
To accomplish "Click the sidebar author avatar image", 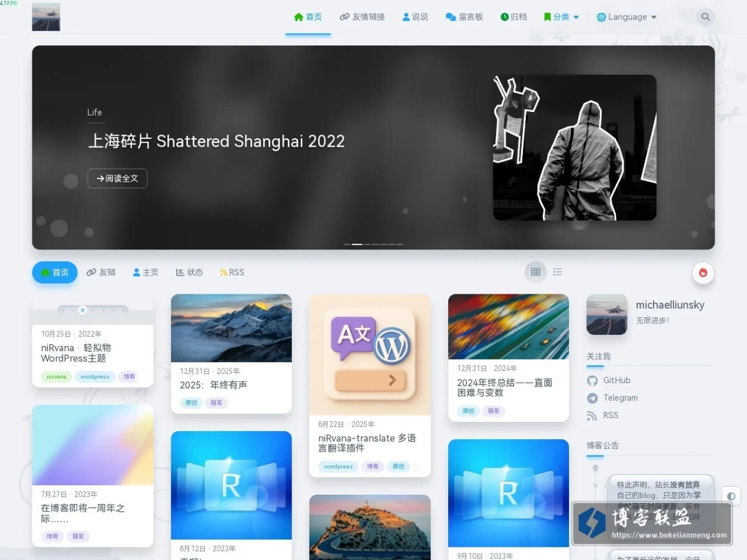I will tap(607, 314).
